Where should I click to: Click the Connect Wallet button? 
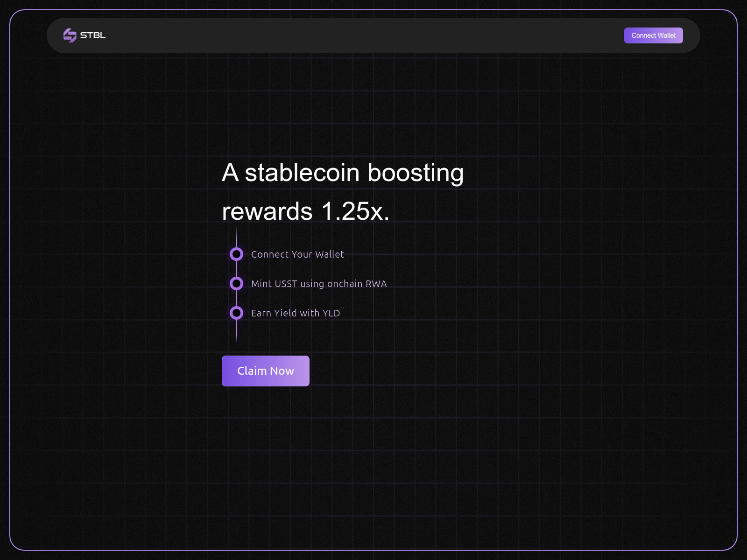pyautogui.click(x=653, y=35)
